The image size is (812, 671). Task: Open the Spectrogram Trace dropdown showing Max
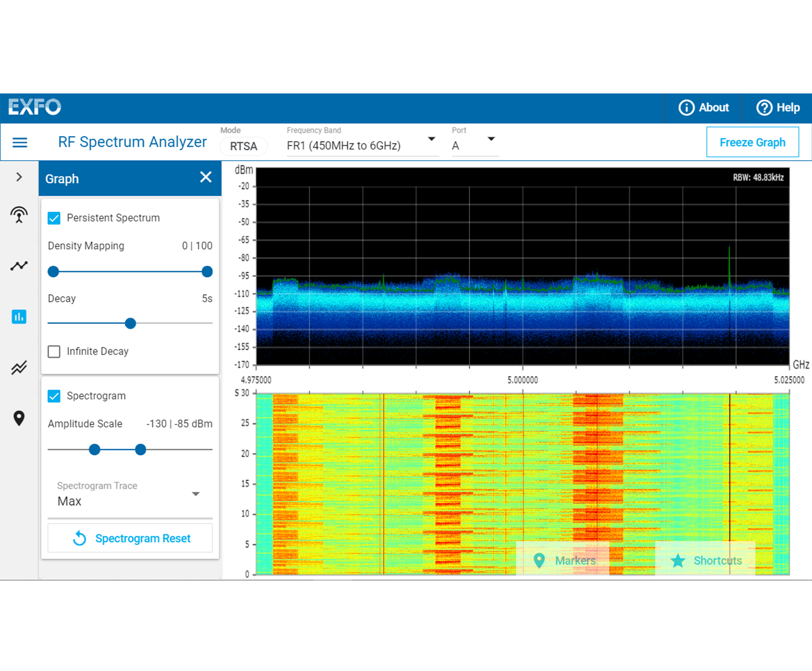(196, 494)
